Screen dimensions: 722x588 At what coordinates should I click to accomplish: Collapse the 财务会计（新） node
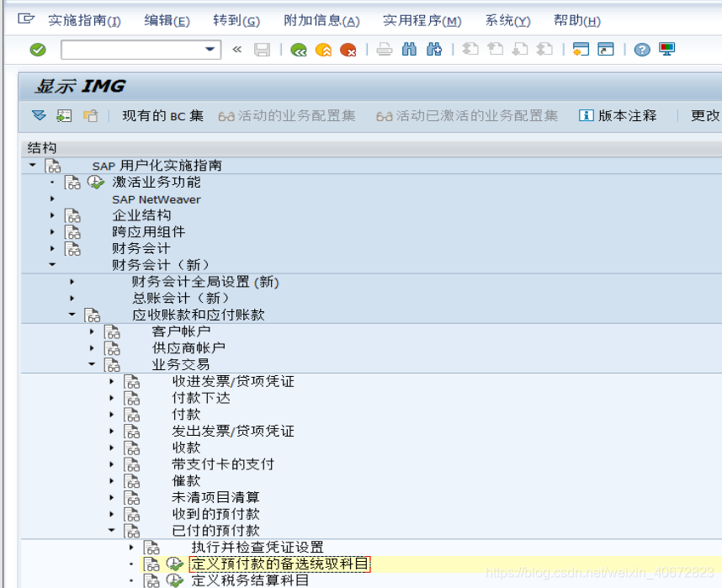[x=52, y=264]
